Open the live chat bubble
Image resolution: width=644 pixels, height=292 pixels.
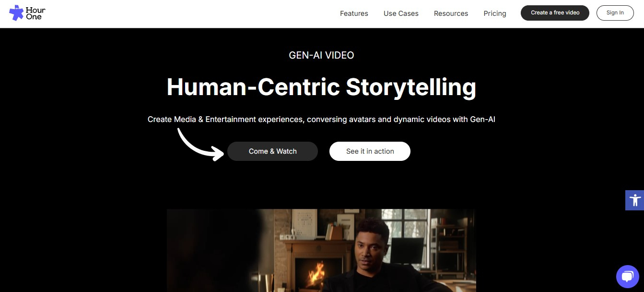(627, 277)
